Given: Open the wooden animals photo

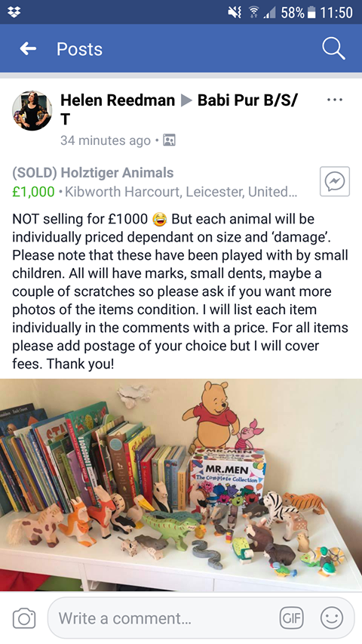Looking at the screenshot, I should (x=181, y=485).
